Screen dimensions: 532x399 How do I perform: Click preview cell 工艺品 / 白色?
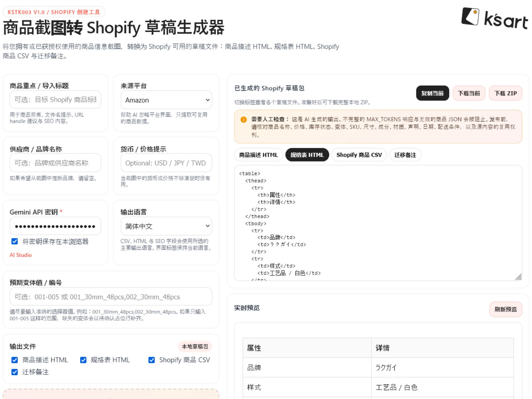(x=442, y=387)
